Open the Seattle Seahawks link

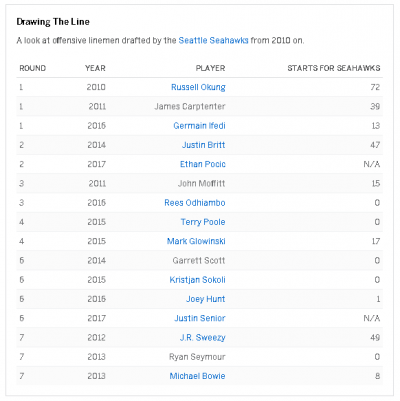click(x=213, y=40)
